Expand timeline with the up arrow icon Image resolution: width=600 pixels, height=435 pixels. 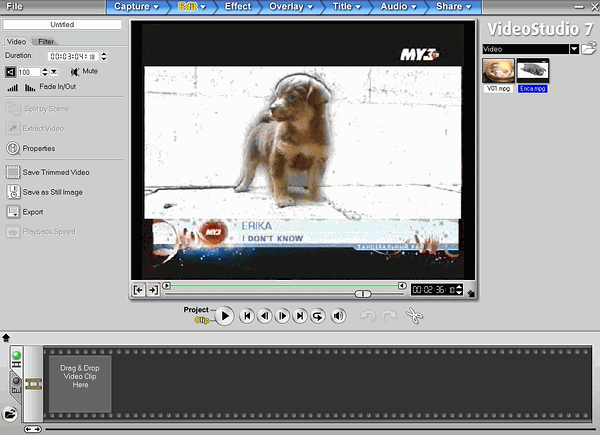pos(6,337)
